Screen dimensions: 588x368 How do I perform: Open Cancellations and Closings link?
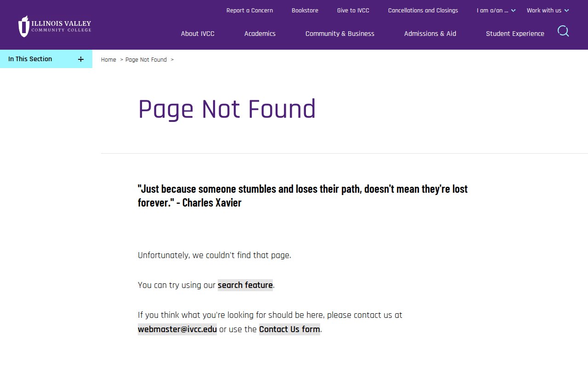[423, 11]
